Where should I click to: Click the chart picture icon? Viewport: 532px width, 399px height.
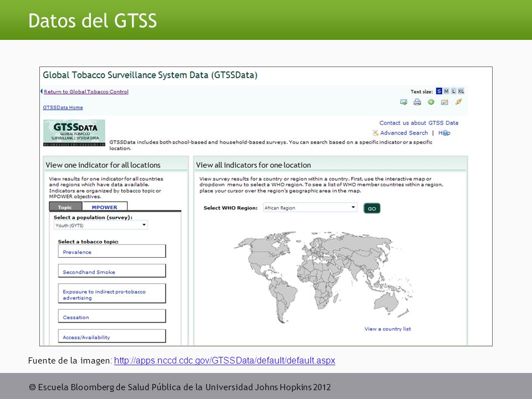click(x=444, y=102)
